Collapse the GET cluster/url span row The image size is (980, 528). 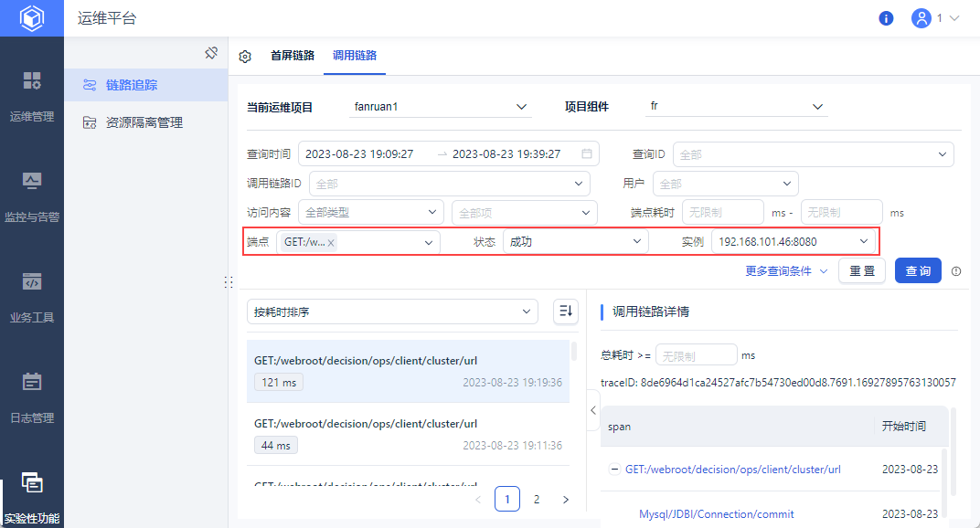click(x=614, y=469)
